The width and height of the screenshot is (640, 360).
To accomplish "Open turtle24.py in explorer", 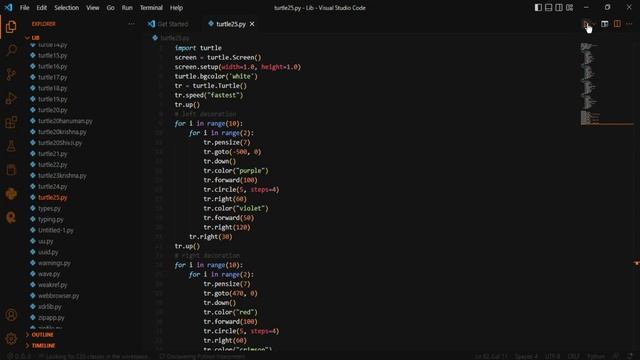I will pyautogui.click(x=52, y=187).
